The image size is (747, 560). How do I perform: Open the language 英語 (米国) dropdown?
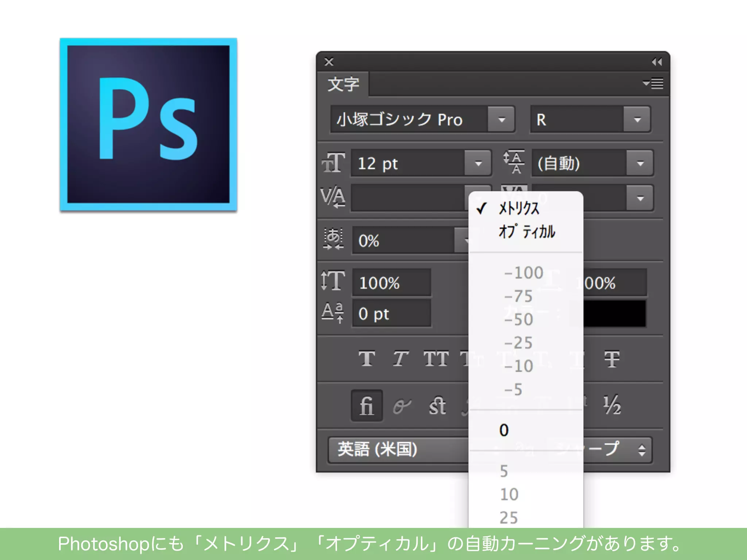398,450
